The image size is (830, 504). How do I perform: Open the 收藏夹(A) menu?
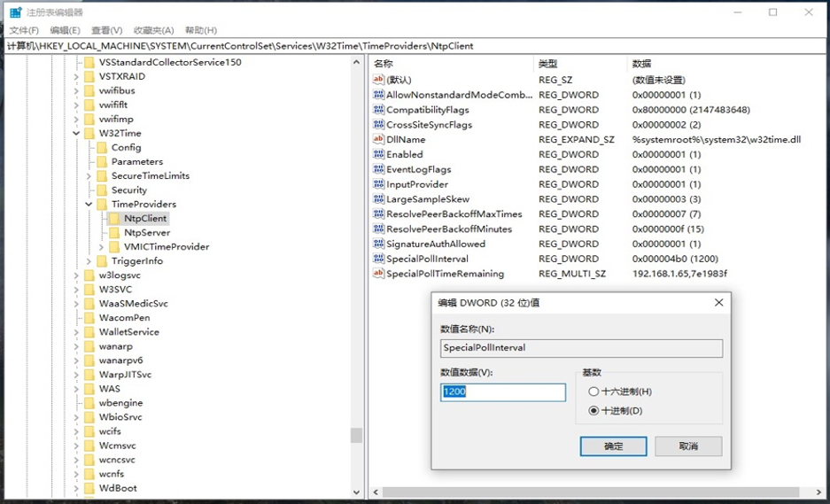153,30
